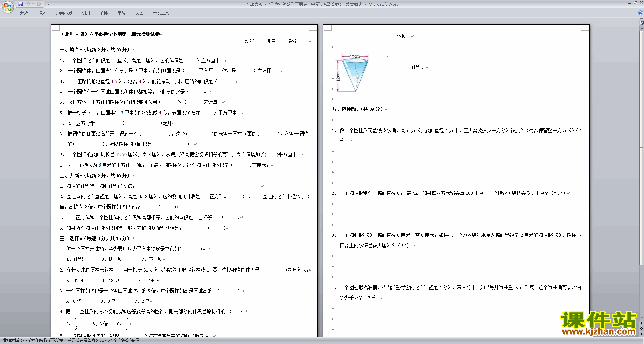Go to next page button
The height and width of the screenshot is (344, 644).
(x=641, y=334)
